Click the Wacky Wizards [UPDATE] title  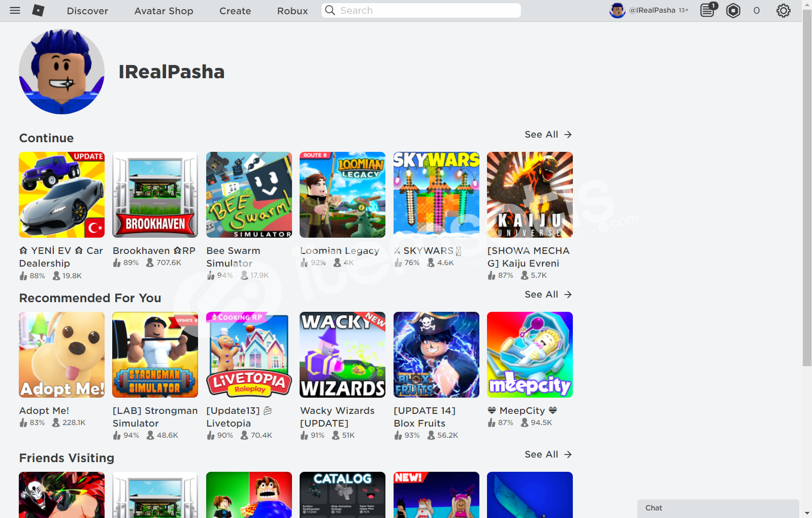pyautogui.click(x=337, y=417)
